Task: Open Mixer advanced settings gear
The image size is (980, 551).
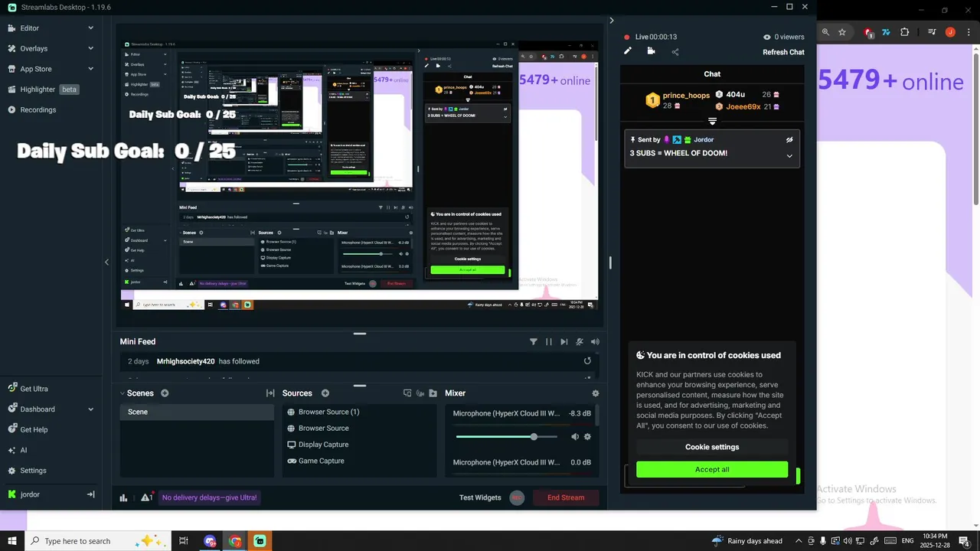Action: (x=596, y=393)
